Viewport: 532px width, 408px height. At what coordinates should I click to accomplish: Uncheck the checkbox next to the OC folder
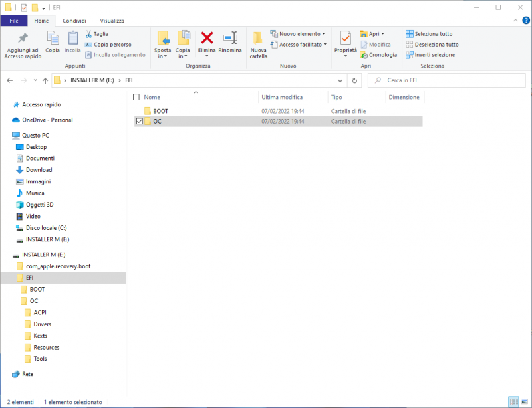(x=138, y=121)
